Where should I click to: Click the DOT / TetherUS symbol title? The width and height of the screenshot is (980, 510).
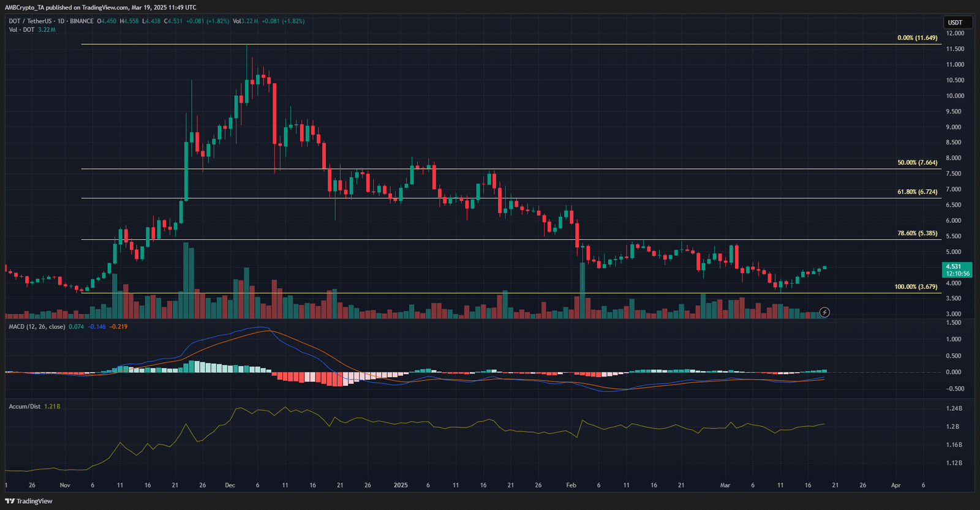29,21
